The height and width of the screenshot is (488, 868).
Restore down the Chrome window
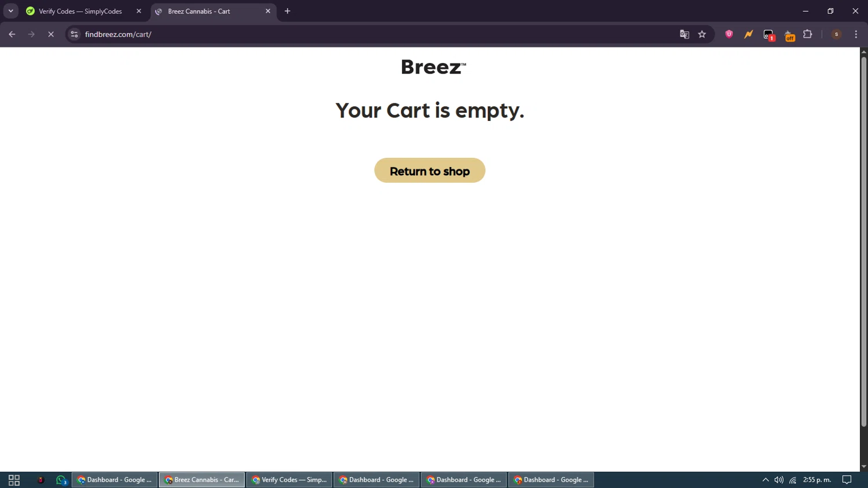tap(830, 11)
